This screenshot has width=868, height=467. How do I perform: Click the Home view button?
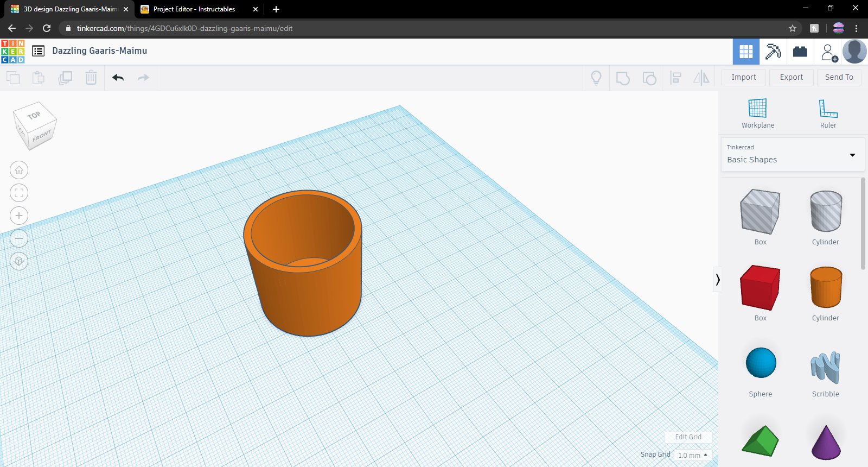click(x=19, y=170)
